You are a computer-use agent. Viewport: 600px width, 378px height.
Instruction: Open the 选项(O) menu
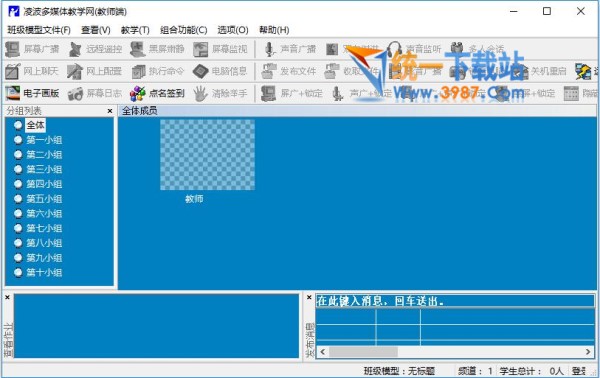(233, 30)
